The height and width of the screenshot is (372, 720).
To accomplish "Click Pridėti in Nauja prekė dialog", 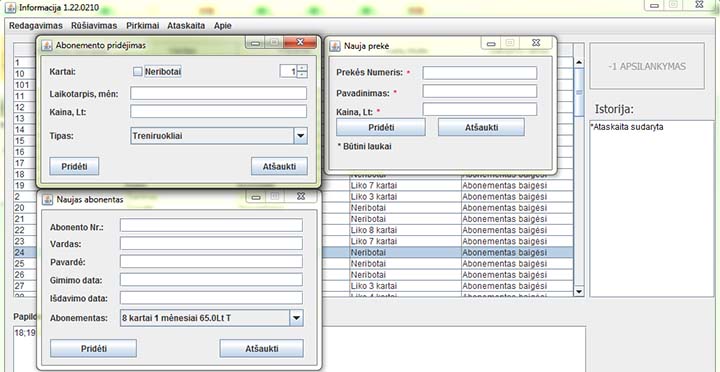I will (381, 127).
